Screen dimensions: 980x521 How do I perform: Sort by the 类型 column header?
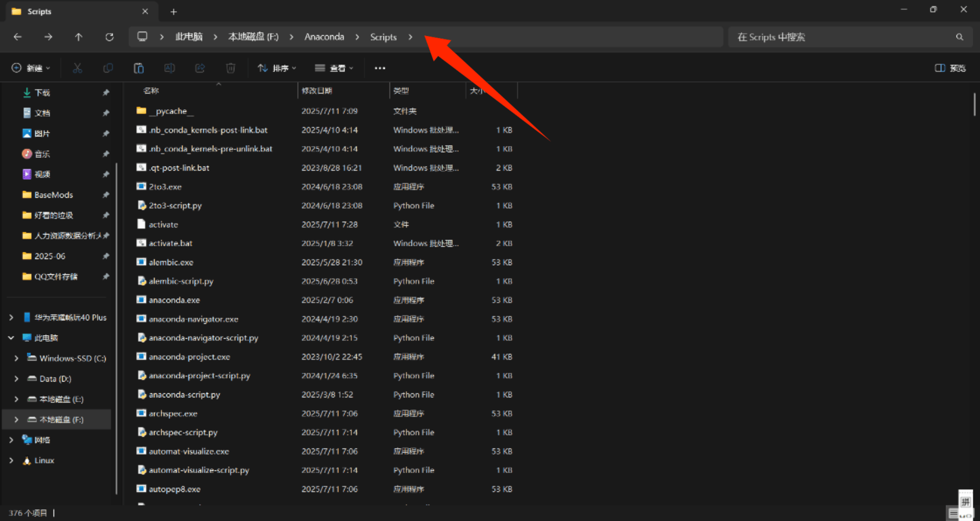[401, 90]
